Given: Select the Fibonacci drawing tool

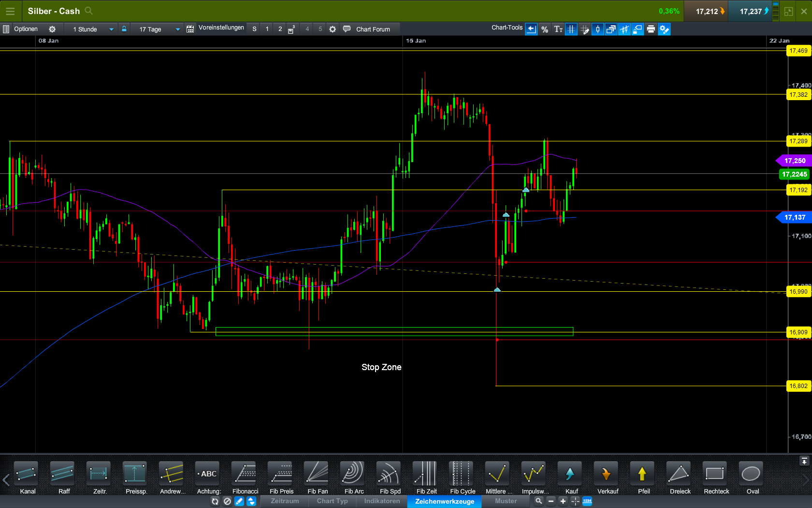Looking at the screenshot, I should pos(245,477).
